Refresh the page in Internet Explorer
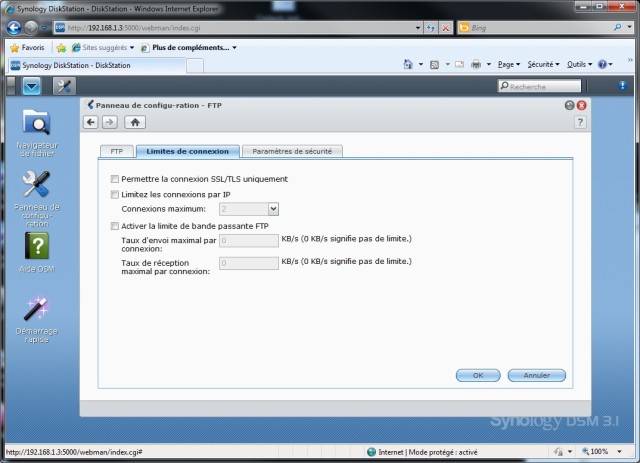The height and width of the screenshot is (463, 640). tap(431, 28)
